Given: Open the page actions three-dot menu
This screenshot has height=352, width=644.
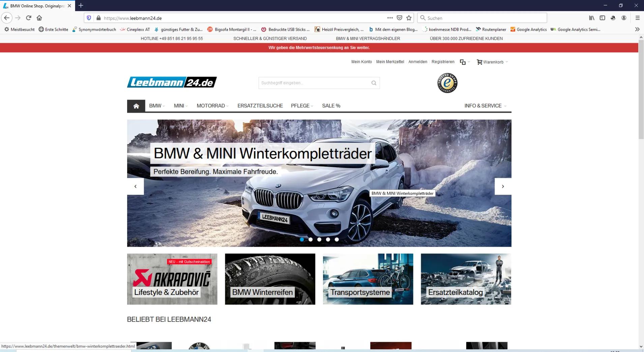Looking at the screenshot, I should pos(390,18).
